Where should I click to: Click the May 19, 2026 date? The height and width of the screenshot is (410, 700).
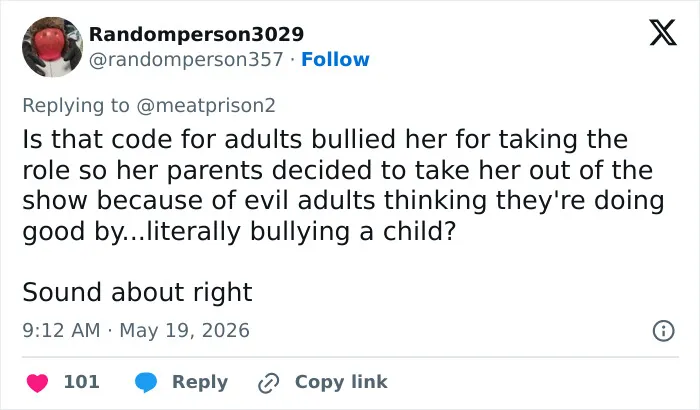click(x=184, y=331)
